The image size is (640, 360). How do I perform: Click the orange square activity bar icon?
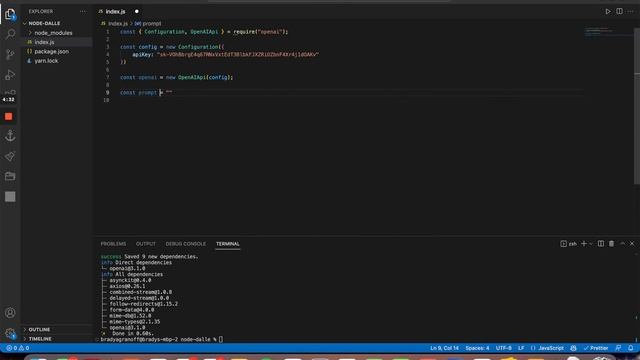pyautogui.click(x=9, y=117)
